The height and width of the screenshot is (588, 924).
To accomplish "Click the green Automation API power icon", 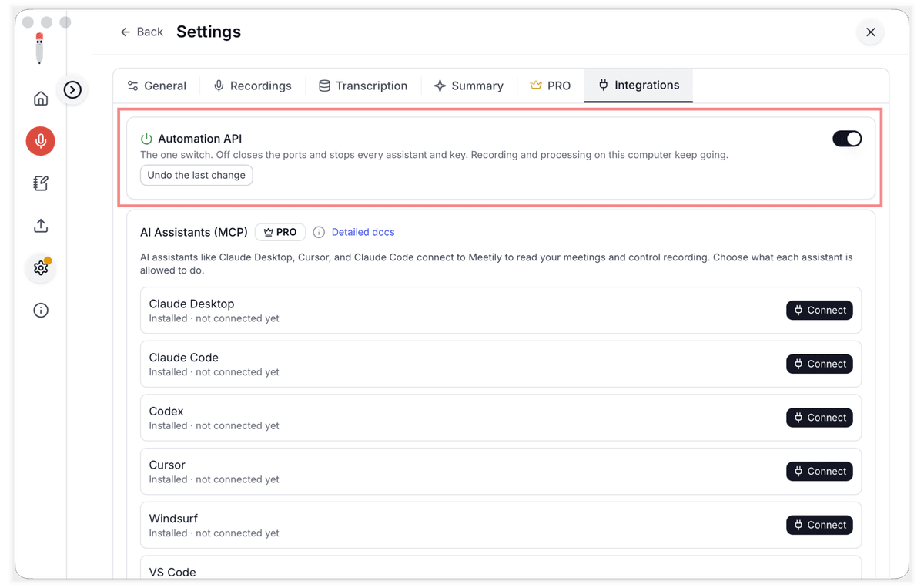I will coord(146,139).
